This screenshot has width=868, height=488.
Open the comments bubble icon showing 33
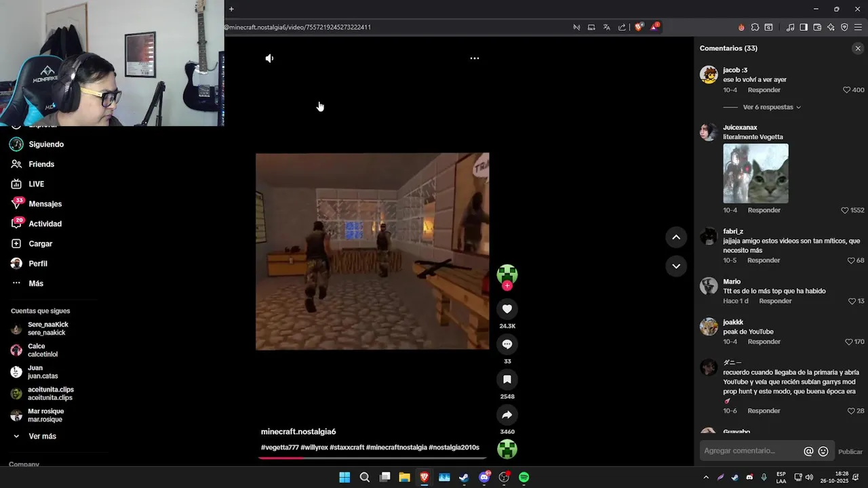tap(507, 344)
